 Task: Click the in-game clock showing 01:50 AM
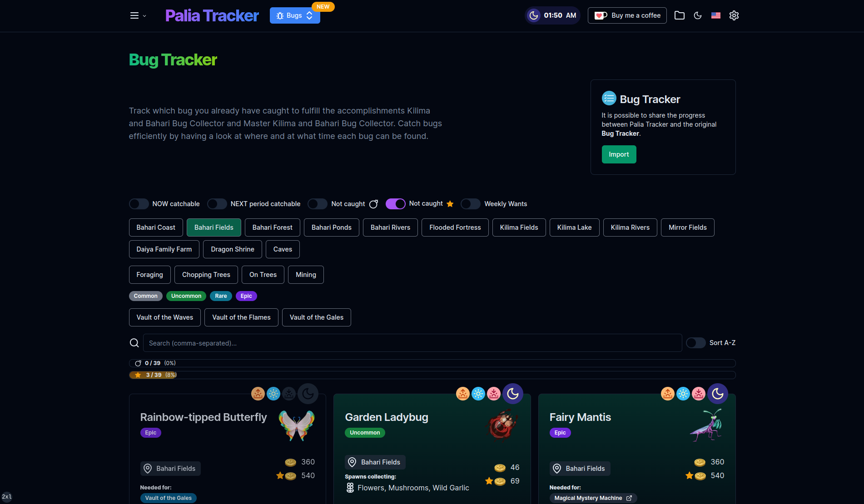[x=552, y=15]
